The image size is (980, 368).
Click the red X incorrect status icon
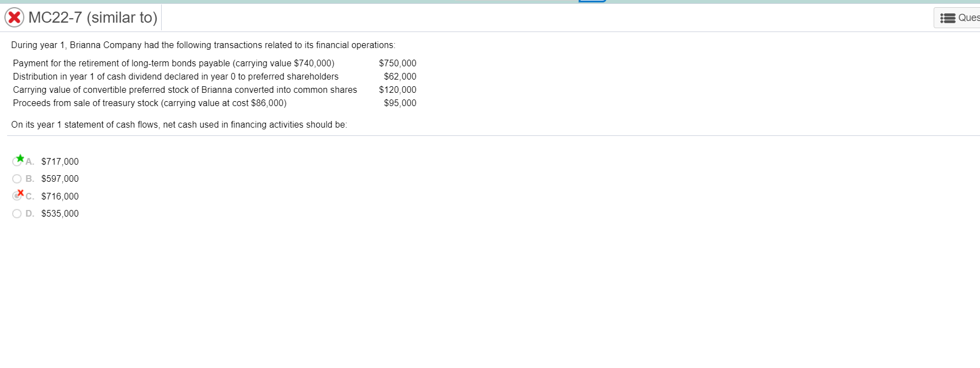pyautogui.click(x=14, y=18)
